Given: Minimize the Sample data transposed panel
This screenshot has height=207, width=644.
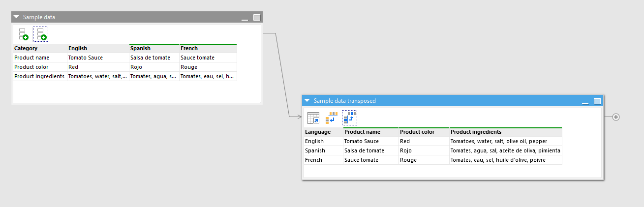Looking at the screenshot, I should tap(585, 101).
